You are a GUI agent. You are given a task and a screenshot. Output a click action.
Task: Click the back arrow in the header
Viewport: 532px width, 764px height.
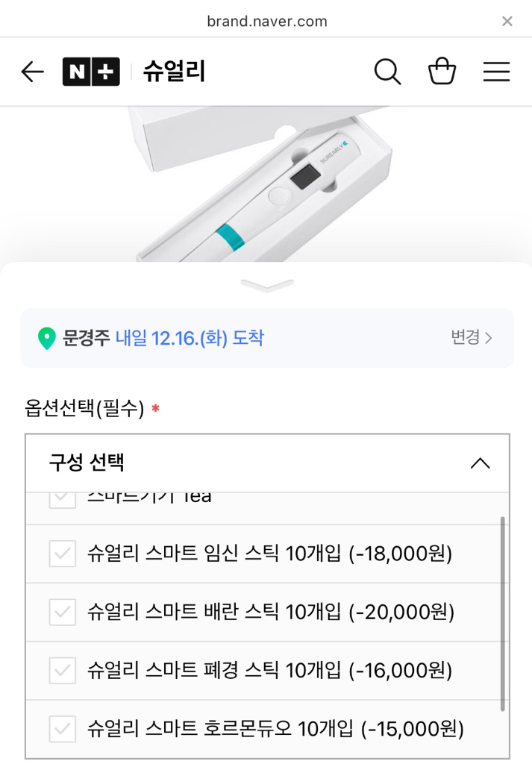coord(31,72)
